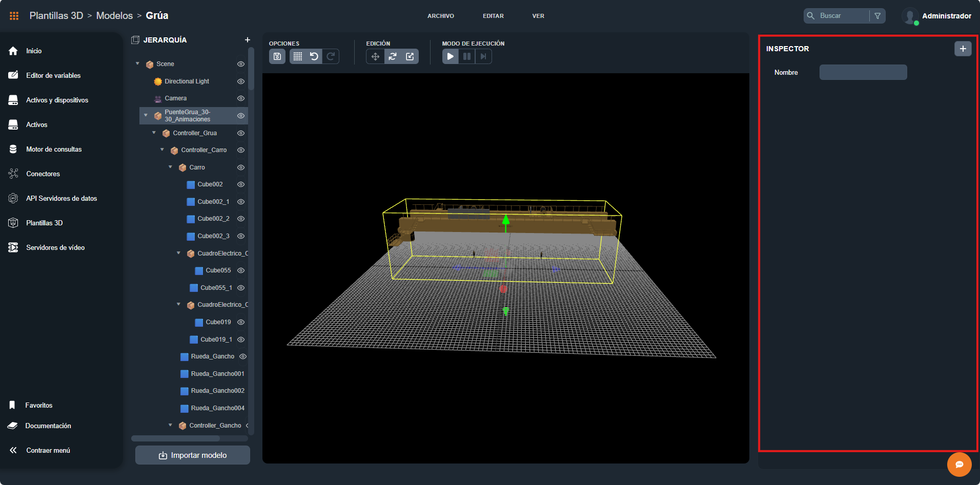Collapse the Controller_Grua tree node

154,133
